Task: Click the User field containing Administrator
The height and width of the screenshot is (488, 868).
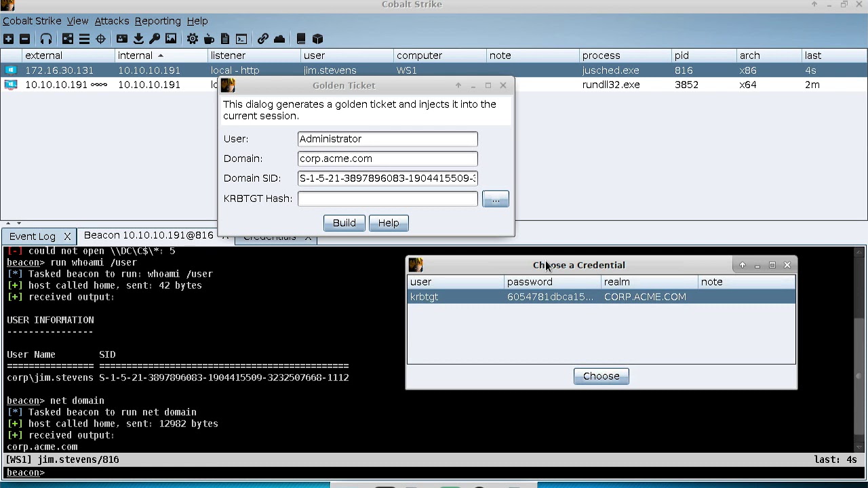Action: 387,139
